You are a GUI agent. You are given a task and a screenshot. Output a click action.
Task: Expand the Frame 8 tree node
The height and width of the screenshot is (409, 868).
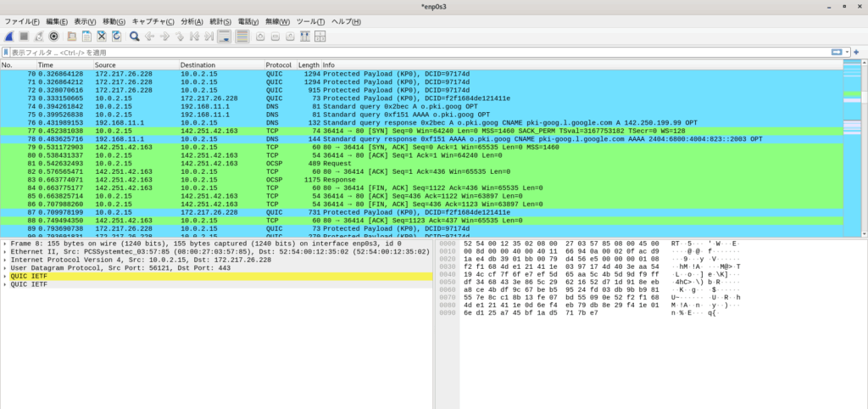click(x=5, y=244)
